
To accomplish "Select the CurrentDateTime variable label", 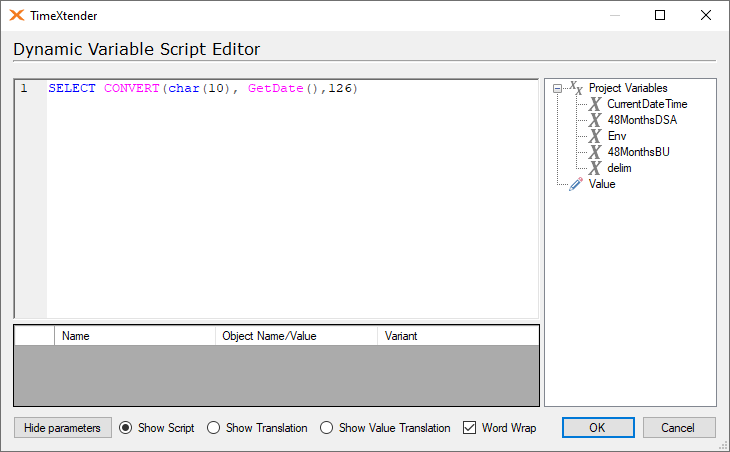I will [x=647, y=104].
